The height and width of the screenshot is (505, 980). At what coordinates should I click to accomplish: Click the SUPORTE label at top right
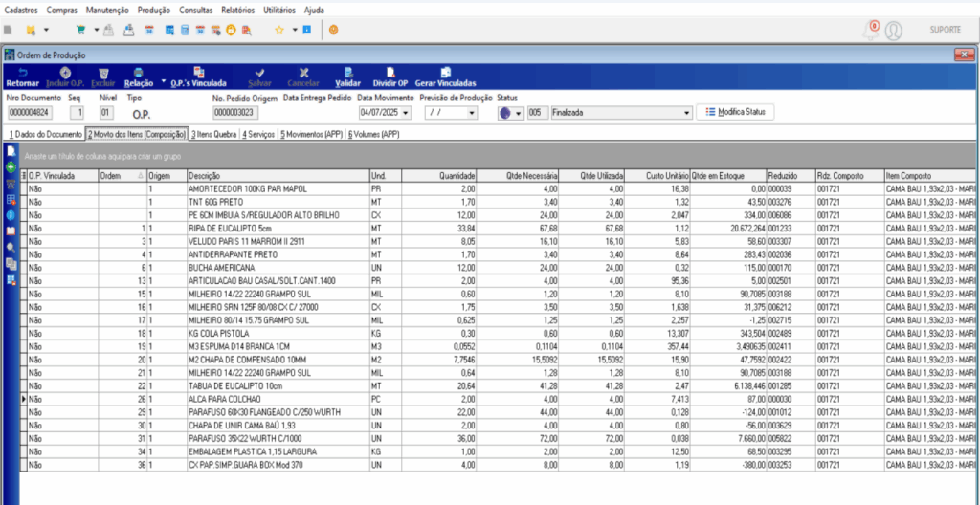coord(945,31)
